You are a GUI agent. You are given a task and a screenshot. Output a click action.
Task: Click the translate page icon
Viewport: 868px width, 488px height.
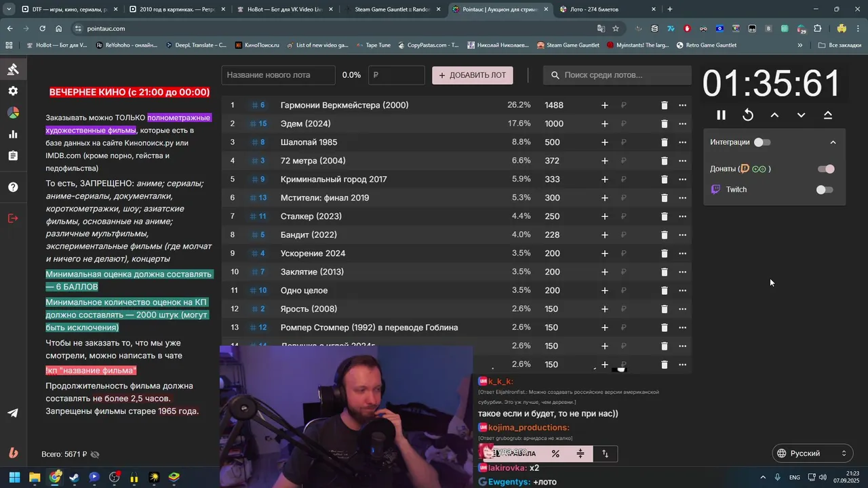tap(601, 28)
